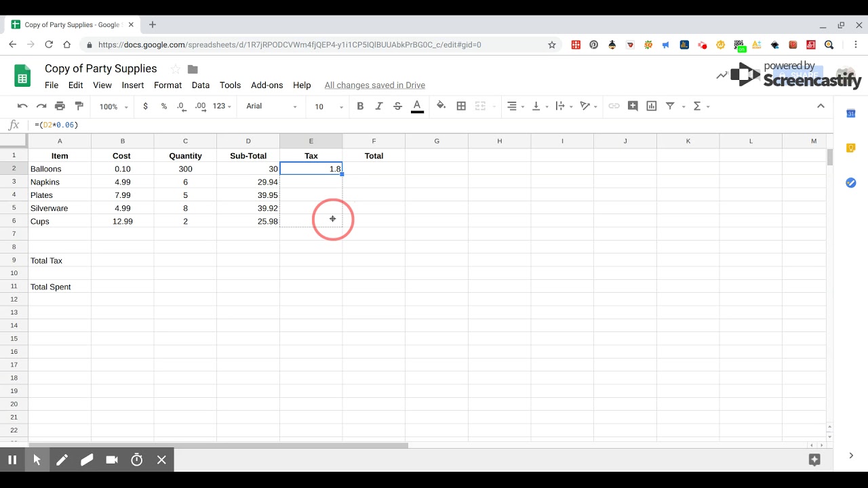The image size is (868, 488).
Task: Select the Paint format tool
Action: tap(79, 106)
